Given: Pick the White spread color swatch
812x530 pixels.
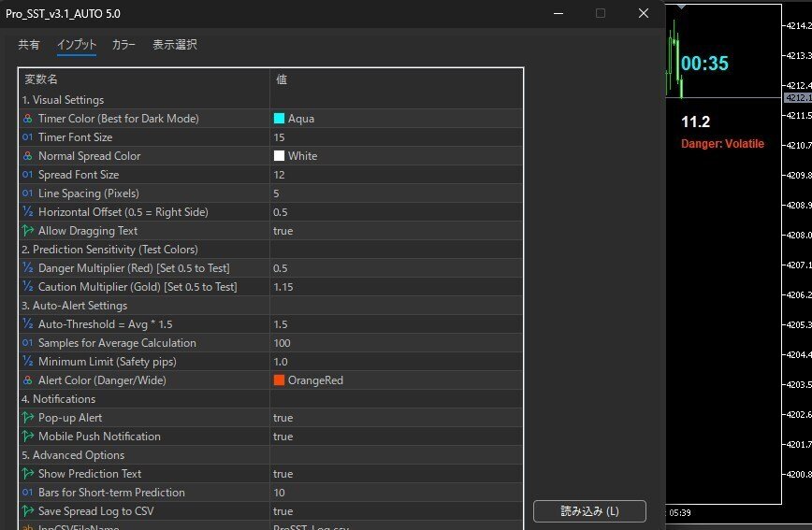Looking at the screenshot, I should [279, 156].
